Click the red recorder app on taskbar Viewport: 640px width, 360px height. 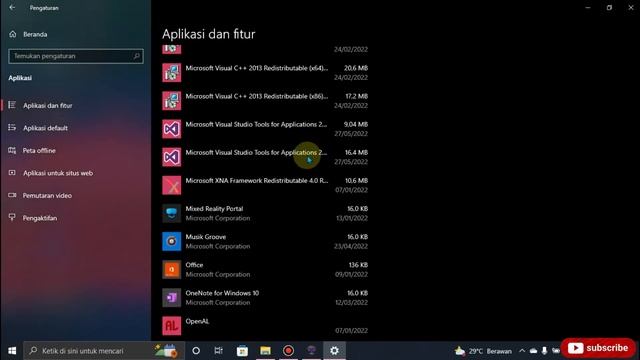pyautogui.click(x=288, y=351)
